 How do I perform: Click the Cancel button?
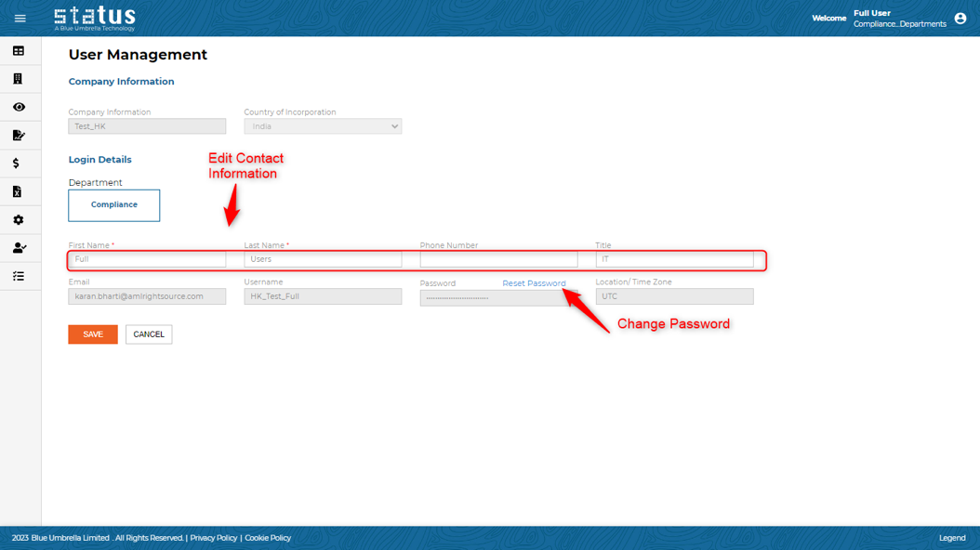tap(149, 334)
